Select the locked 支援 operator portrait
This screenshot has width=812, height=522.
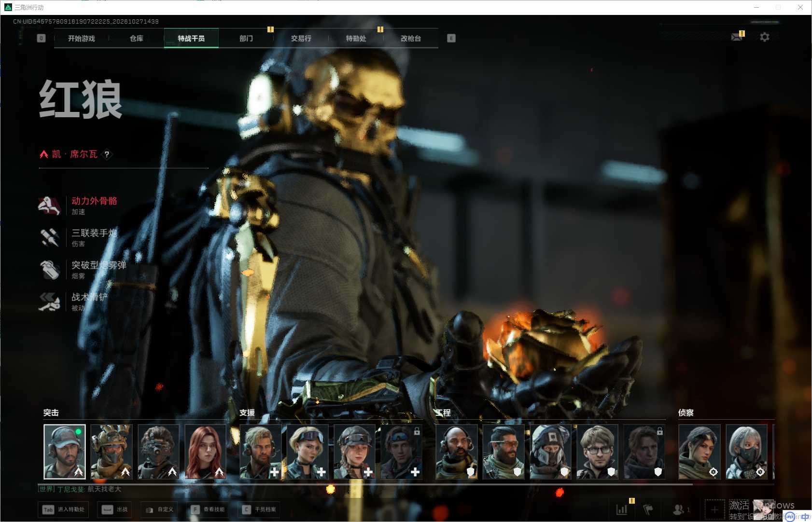tap(401, 452)
